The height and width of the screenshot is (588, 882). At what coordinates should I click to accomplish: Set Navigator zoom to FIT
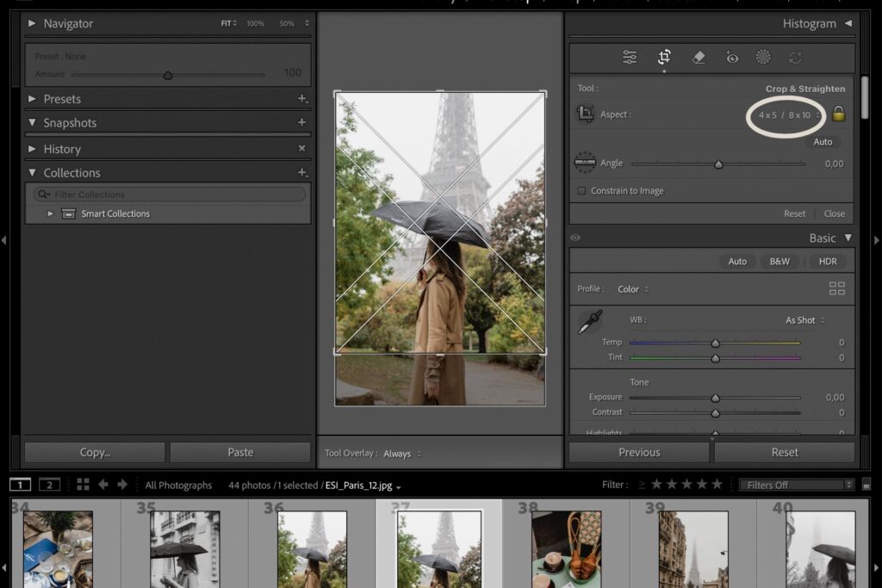[228, 23]
